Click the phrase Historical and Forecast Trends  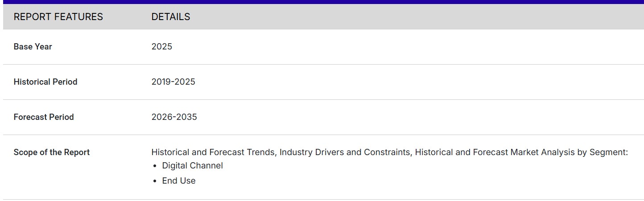click(213, 152)
